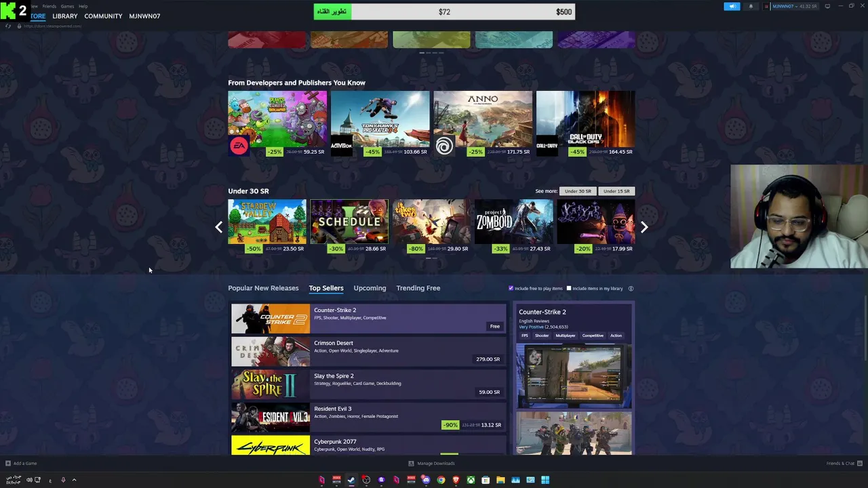The width and height of the screenshot is (868, 488).
Task: Switch to Popular New Releases tab
Action: click(263, 288)
